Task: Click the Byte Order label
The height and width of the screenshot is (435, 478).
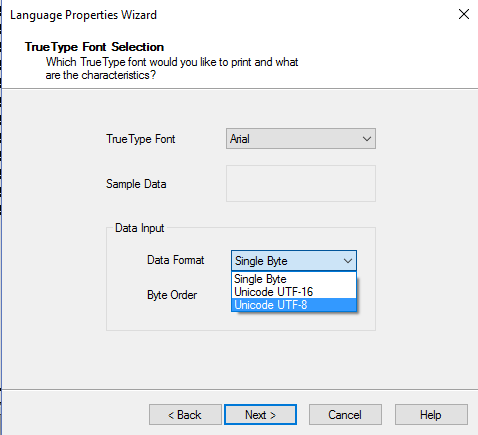Action: pyautogui.click(x=172, y=295)
